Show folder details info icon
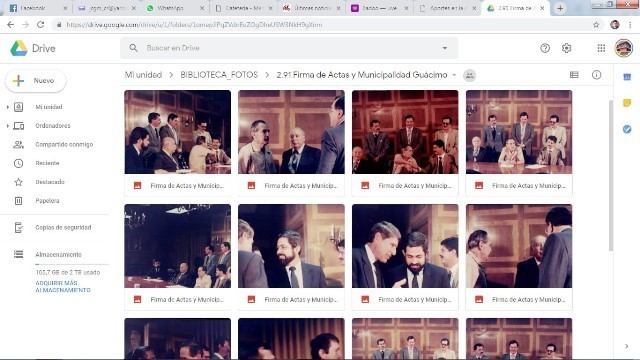Screen dimensions: 640x360 [x=596, y=75]
